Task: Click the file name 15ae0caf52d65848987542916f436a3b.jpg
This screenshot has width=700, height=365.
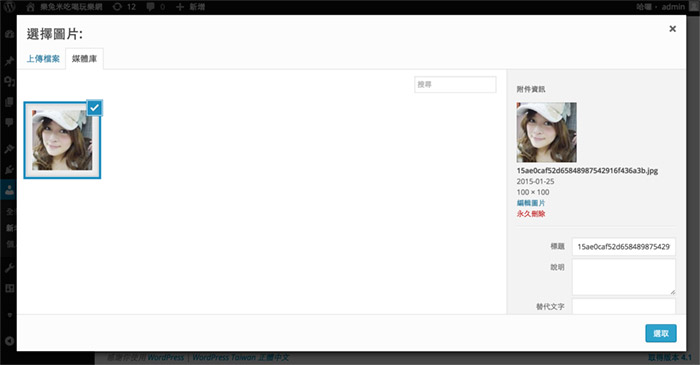Action: 587,170
